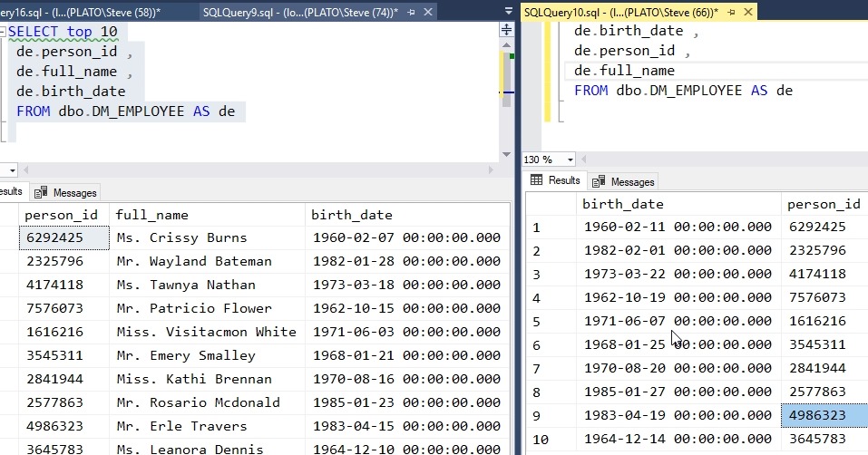Open the Messages tab in right pane
The height and width of the screenshot is (455, 868).
(x=624, y=181)
